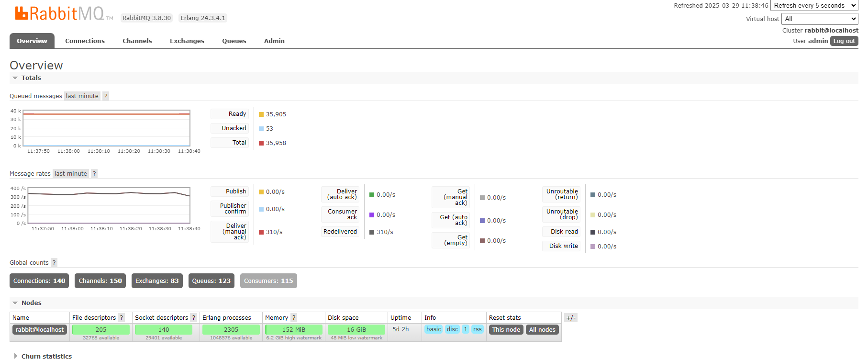Viewport: 868px width, 360px height.
Task: Click the Message rates chart
Action: point(109,205)
